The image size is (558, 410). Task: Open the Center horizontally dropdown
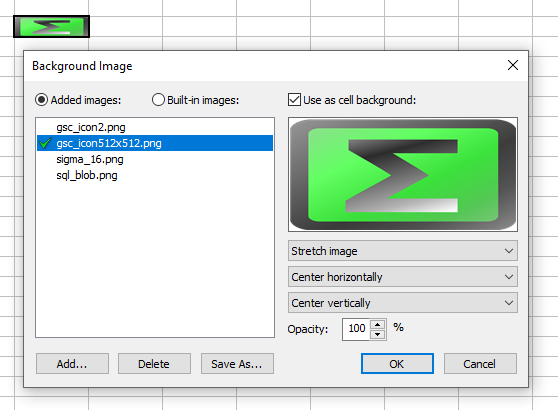tap(403, 277)
